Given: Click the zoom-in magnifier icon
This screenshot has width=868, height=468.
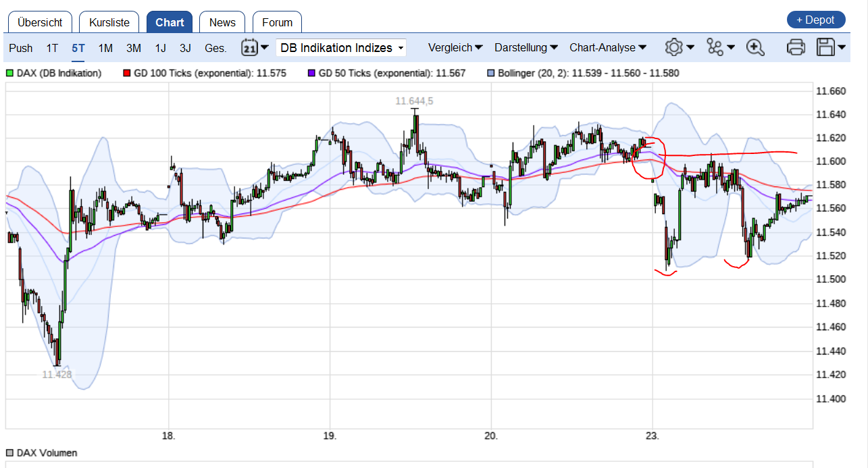Looking at the screenshot, I should pyautogui.click(x=755, y=47).
